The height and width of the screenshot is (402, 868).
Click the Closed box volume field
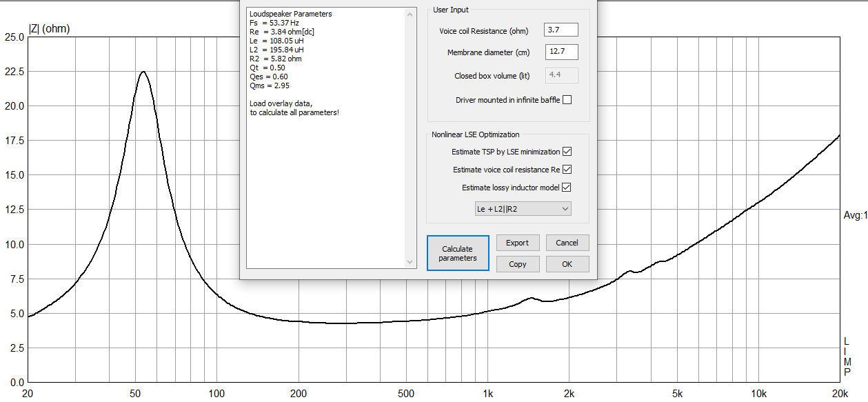(561, 75)
